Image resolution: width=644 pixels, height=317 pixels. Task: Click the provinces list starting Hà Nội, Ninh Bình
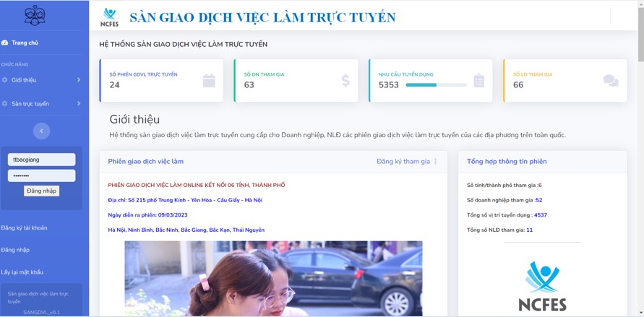[x=186, y=230]
